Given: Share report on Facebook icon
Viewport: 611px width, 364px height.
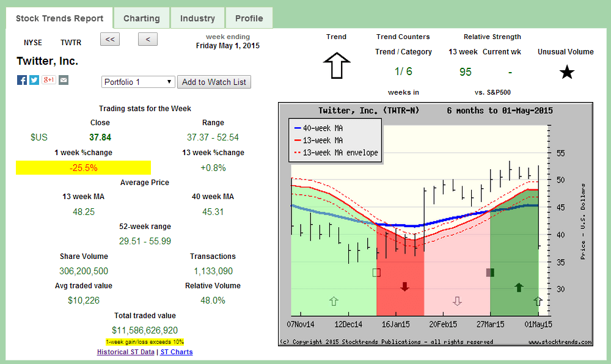Looking at the screenshot, I should (x=22, y=80).
